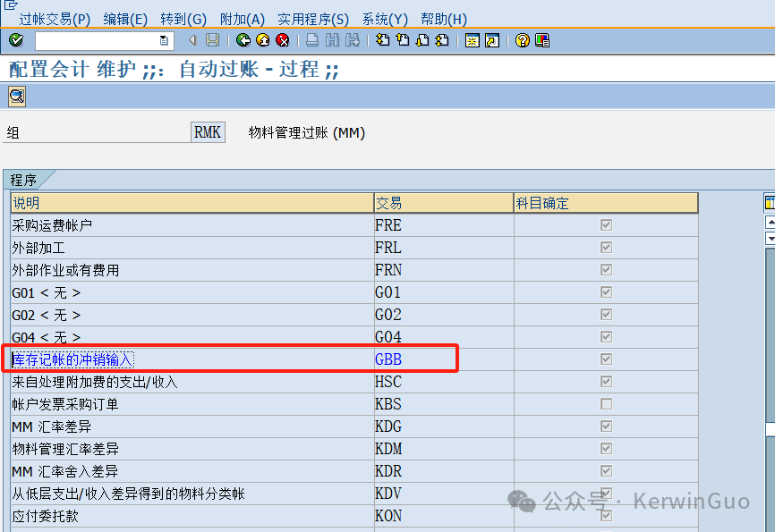Screen dimensions: 775x532
Task: Click the Find Next binoculars-plus icon
Action: pos(352,40)
